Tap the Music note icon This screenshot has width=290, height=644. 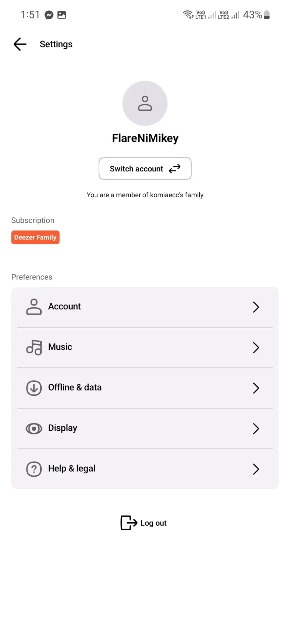[34, 347]
